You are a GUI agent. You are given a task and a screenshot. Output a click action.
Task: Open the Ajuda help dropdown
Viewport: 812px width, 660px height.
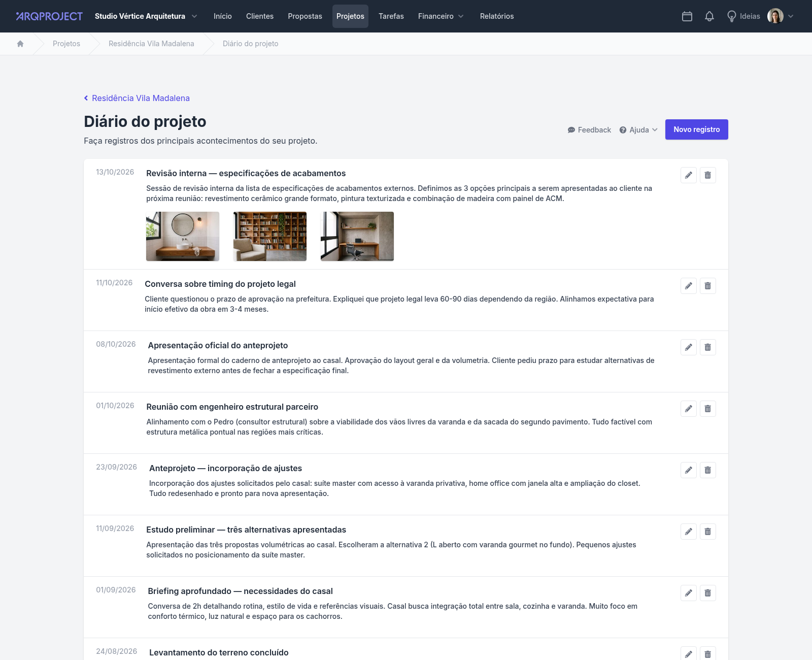[x=638, y=130]
